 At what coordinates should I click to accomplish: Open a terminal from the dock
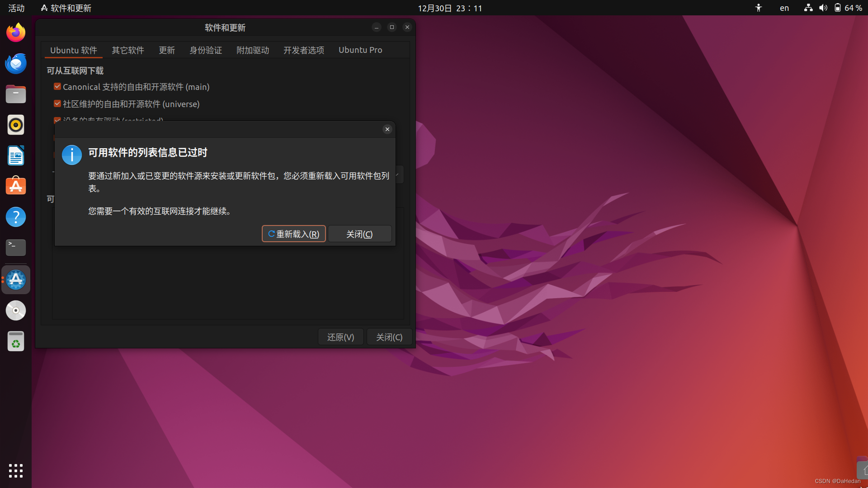(15, 247)
